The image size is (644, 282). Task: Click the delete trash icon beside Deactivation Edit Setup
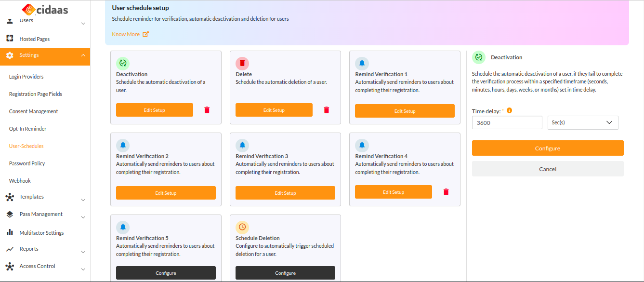207,109
